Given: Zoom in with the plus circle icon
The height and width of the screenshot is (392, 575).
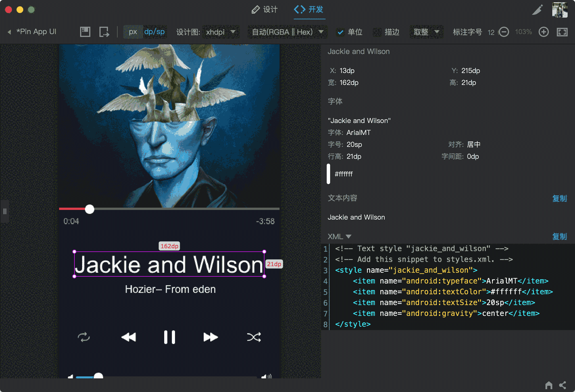Looking at the screenshot, I should pyautogui.click(x=543, y=32).
